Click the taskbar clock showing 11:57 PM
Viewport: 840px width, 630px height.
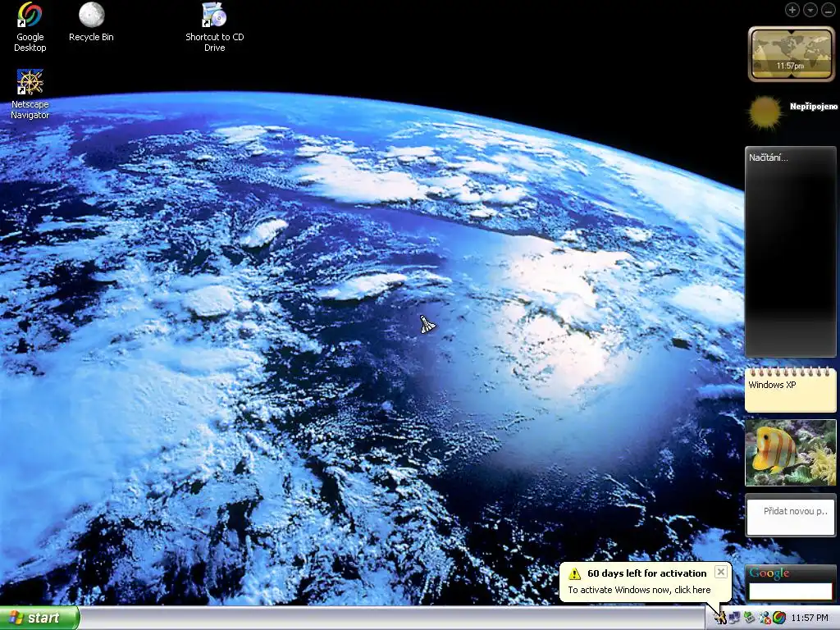(x=810, y=619)
